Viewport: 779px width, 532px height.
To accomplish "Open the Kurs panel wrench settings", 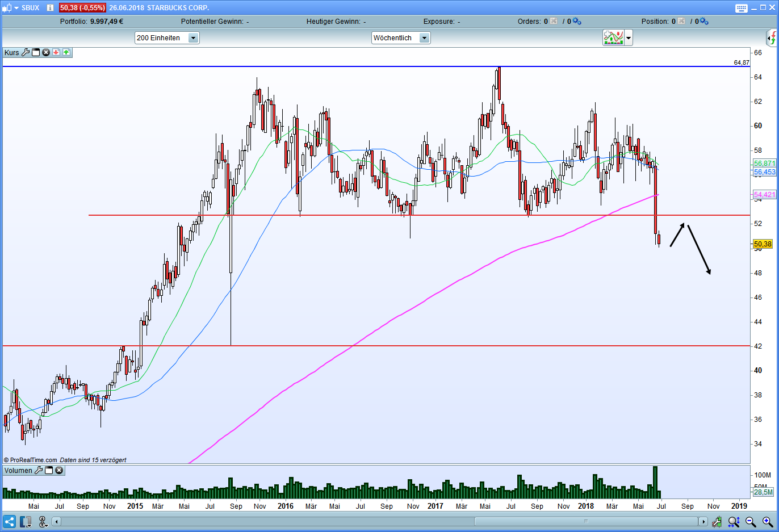I will click(x=26, y=52).
